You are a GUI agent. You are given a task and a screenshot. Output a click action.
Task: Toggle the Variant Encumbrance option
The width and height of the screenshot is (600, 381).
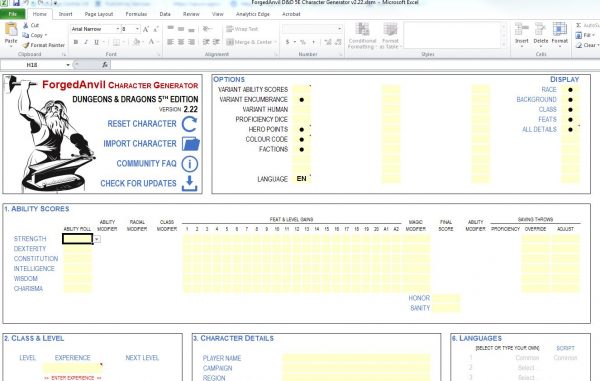coord(302,99)
